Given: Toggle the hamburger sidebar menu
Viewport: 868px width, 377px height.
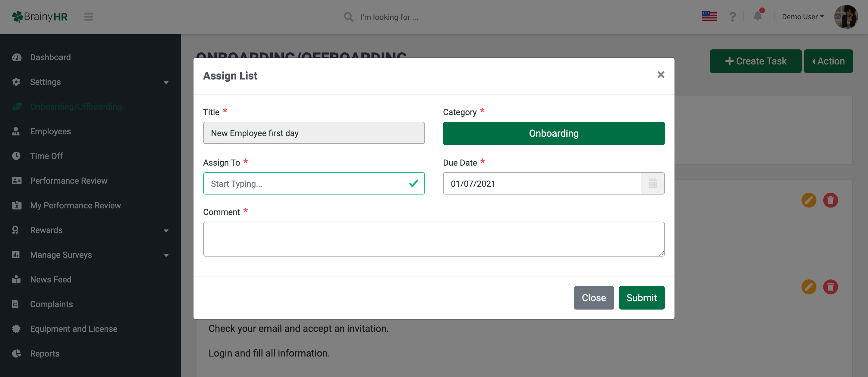Looking at the screenshot, I should (89, 17).
